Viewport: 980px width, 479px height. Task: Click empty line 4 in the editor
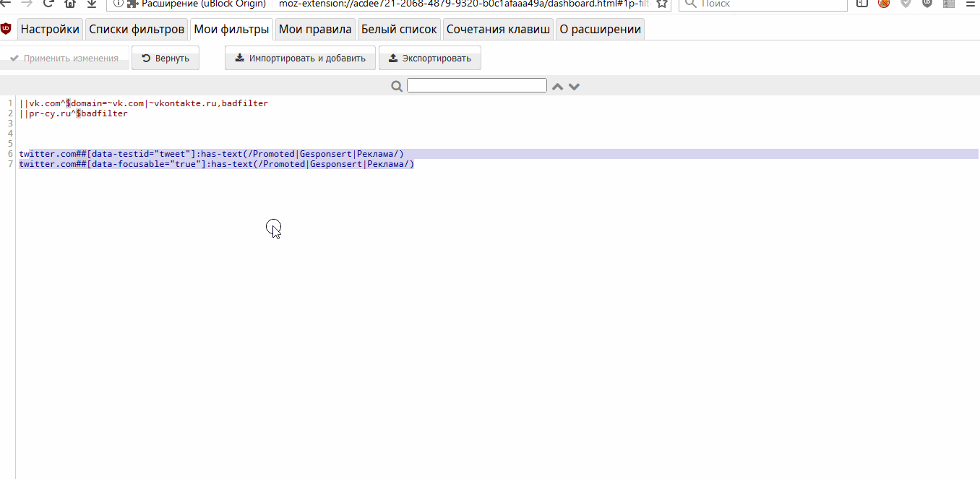[499, 134]
